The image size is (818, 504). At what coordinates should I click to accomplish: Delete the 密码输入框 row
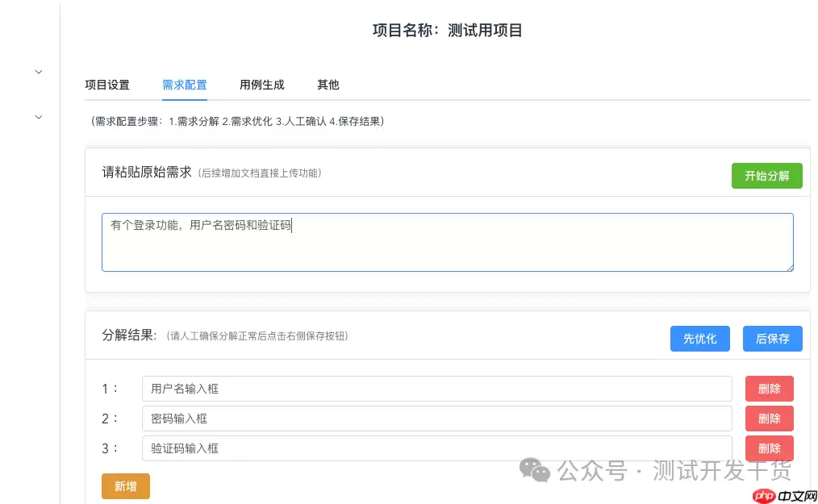768,418
